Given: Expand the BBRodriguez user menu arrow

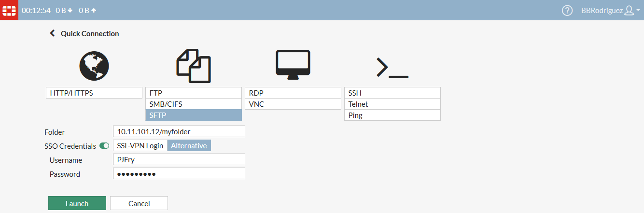Looking at the screenshot, I should 638,10.
